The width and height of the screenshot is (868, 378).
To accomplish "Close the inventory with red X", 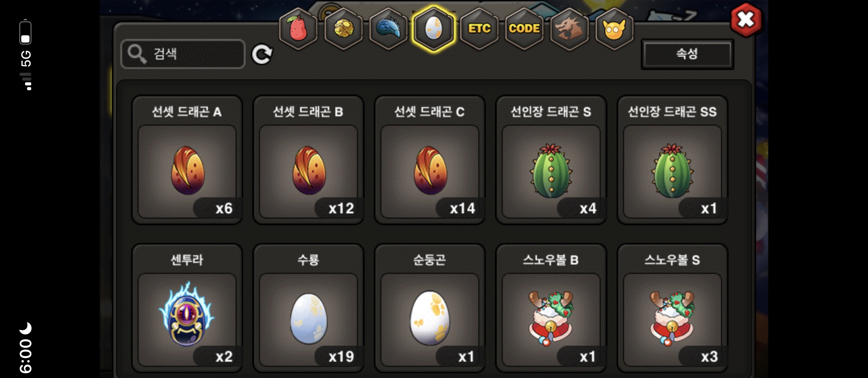I will point(746,20).
